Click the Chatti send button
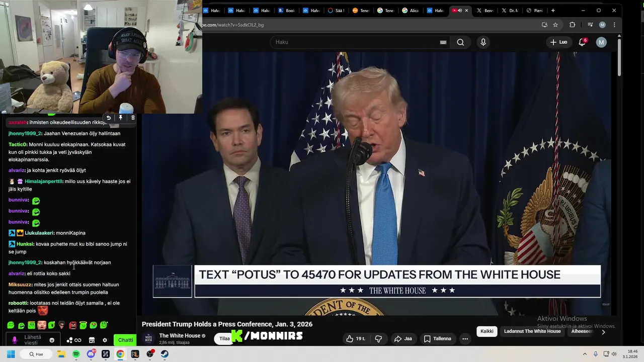This screenshot has height=362, width=644. click(125, 340)
